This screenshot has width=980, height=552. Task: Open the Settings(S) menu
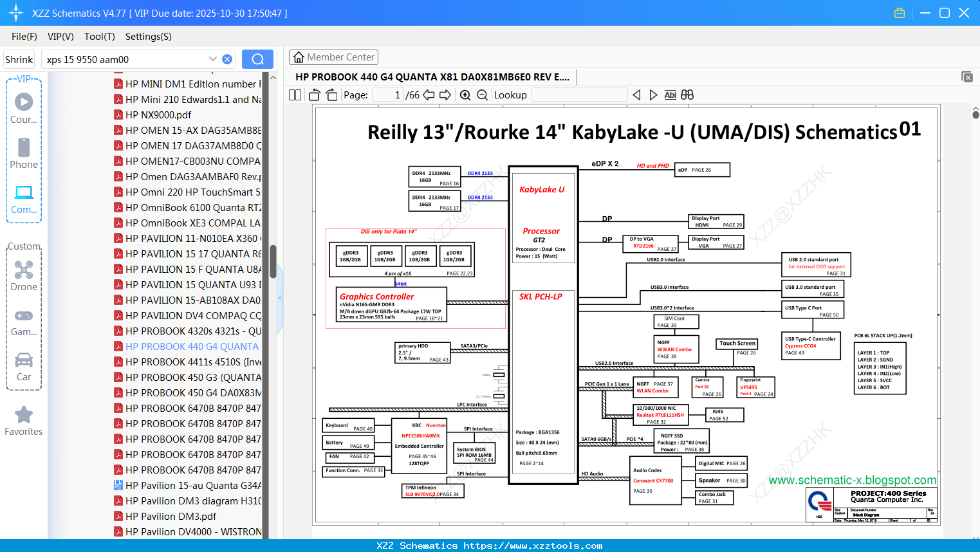point(149,37)
